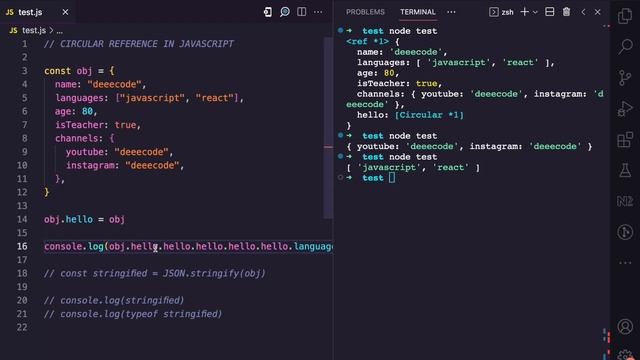Viewport: 640px width, 360px height.
Task: Create a new terminal with plus icon
Action: click(x=524, y=12)
